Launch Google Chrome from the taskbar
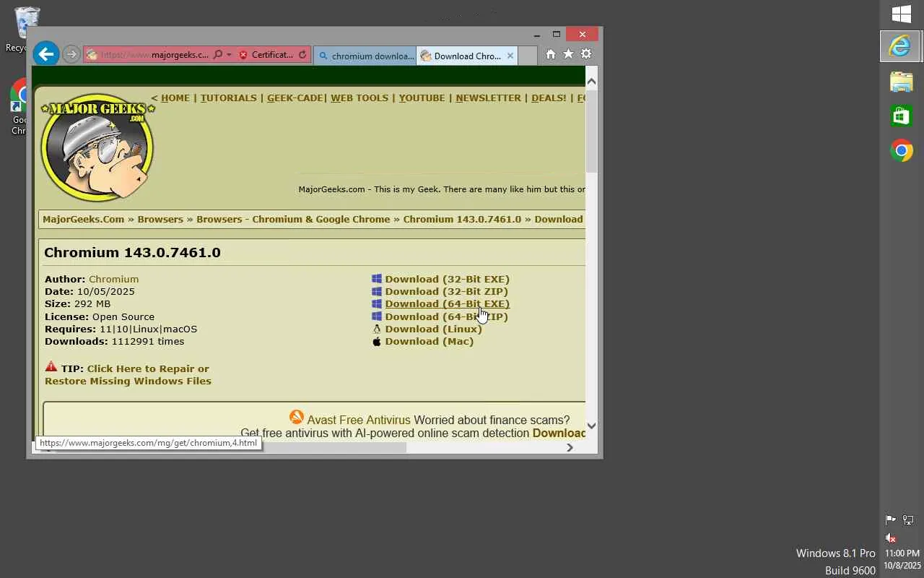924x578 pixels. (x=902, y=150)
